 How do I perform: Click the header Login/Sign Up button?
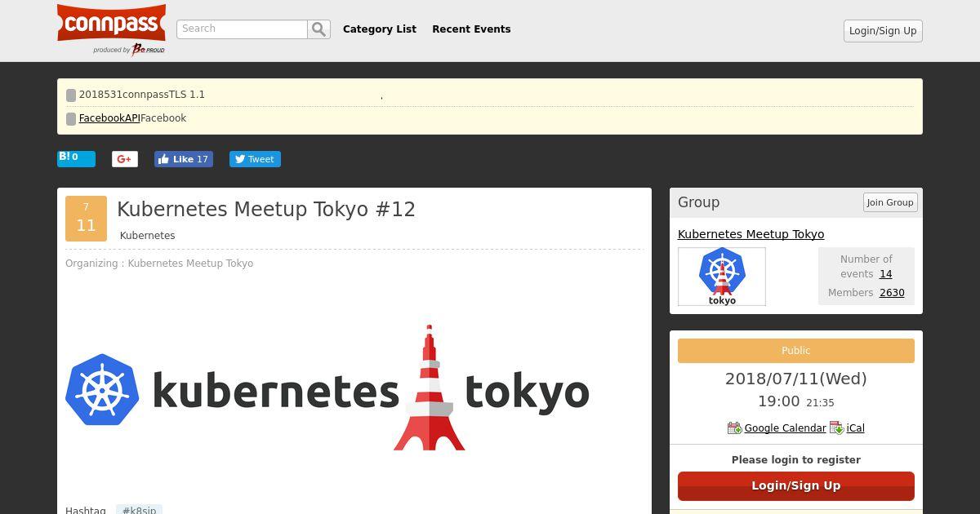coord(883,31)
